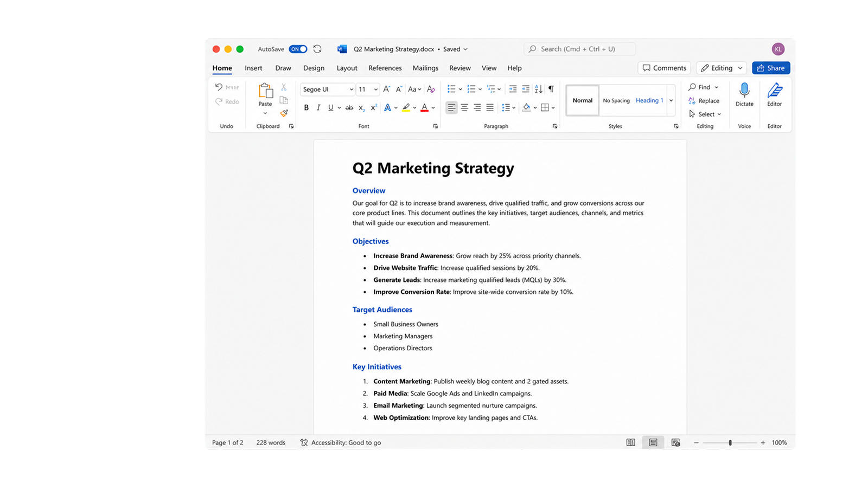This screenshot has height=488, width=868.
Task: Click the zoom slider handle
Action: pyautogui.click(x=730, y=442)
